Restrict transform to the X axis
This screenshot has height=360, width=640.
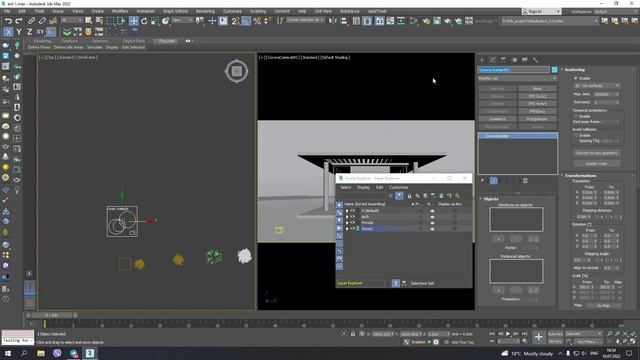pos(8,32)
